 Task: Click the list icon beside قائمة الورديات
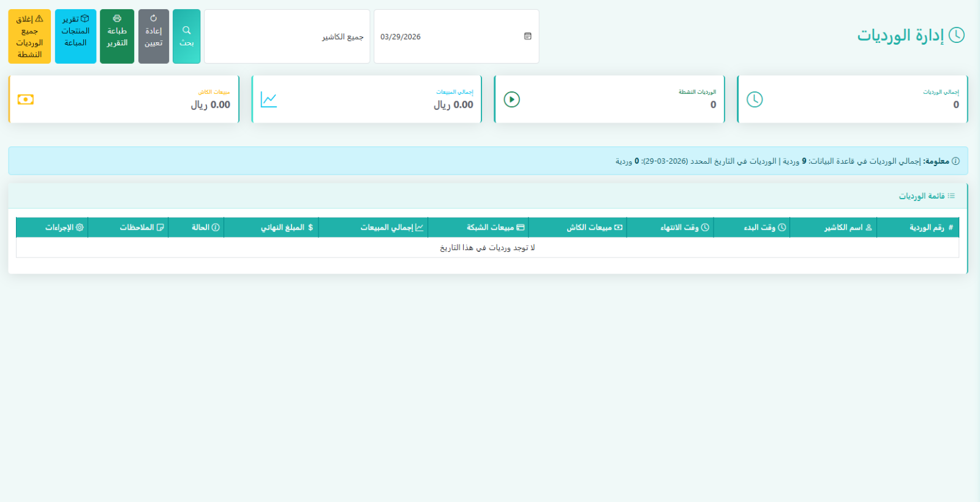coord(951,196)
